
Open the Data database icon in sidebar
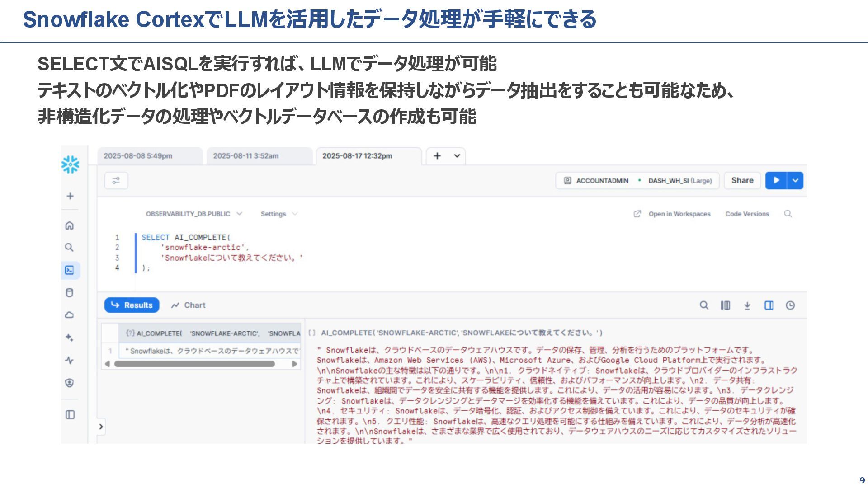(x=70, y=293)
